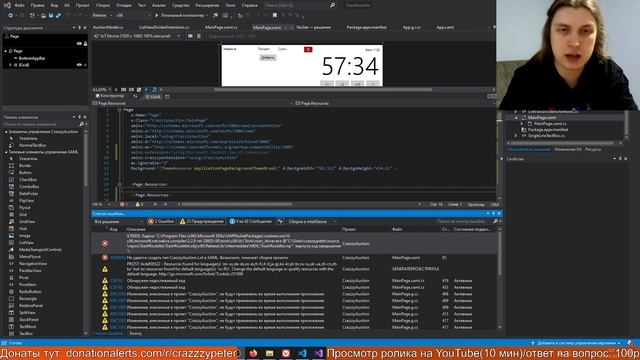Select the Image control in toolbox

(x=24, y=236)
